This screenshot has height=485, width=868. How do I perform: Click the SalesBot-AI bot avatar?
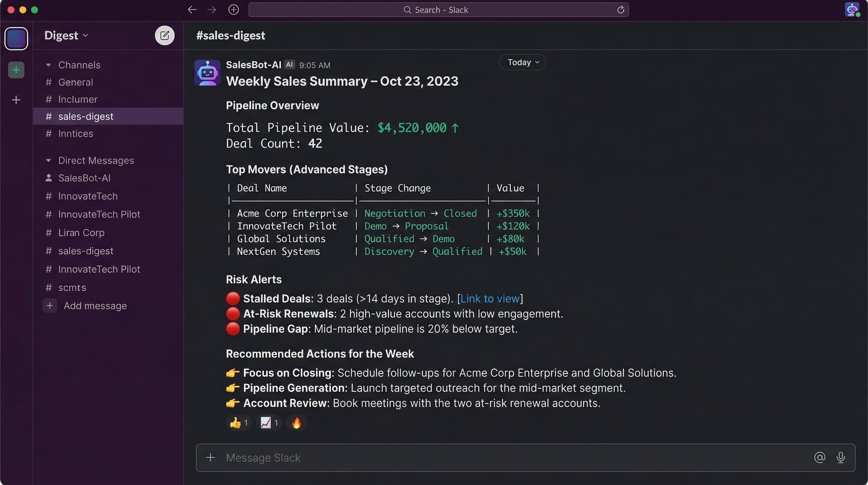207,72
